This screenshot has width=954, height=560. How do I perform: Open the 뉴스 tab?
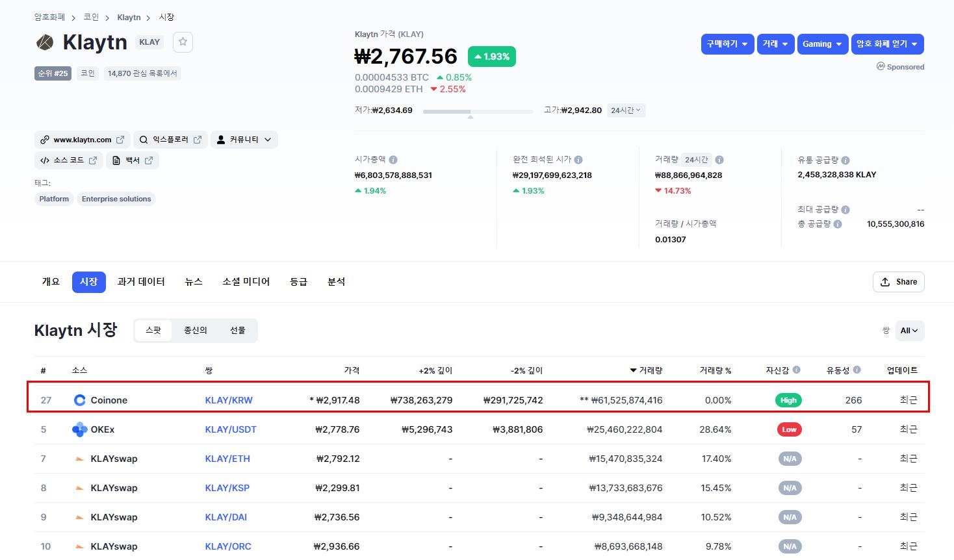click(194, 282)
